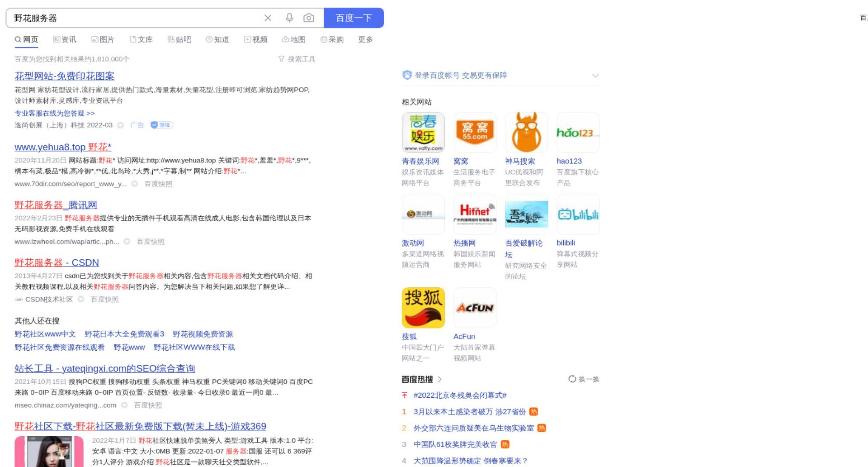Click the hao123 site logo
868x467 pixels.
pyautogui.click(x=578, y=132)
